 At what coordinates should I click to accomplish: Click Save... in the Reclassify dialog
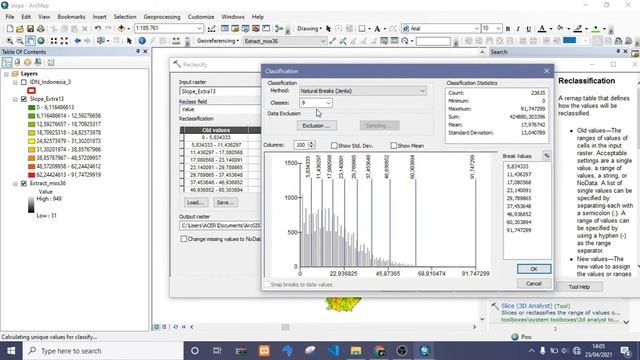tap(225, 202)
